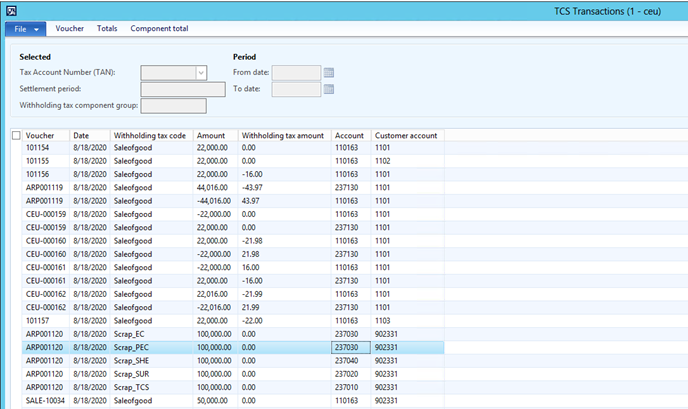Screen dimensions: 688x409
Task: Sort by the Date column header
Action: pyautogui.click(x=90, y=136)
